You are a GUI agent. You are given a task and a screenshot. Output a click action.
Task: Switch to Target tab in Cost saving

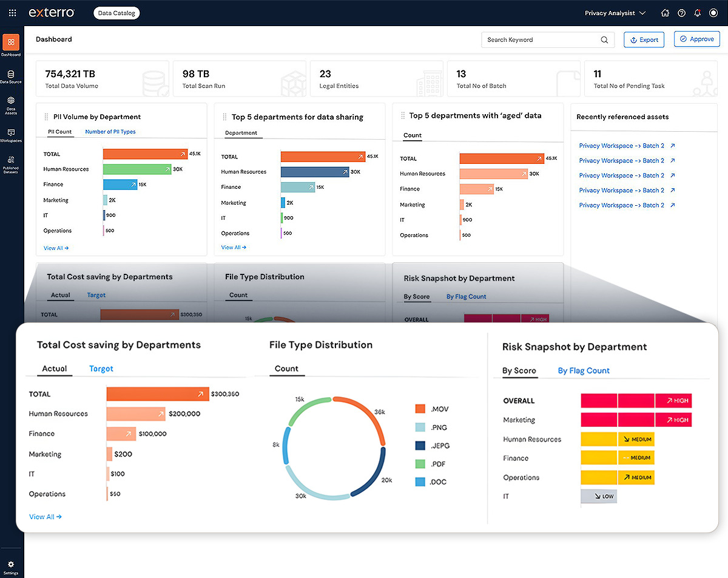coord(101,369)
